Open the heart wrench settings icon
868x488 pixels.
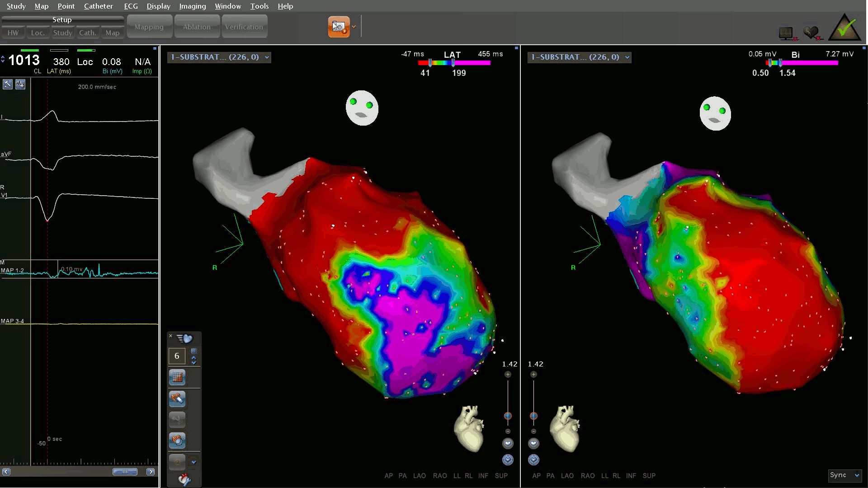coord(184,479)
